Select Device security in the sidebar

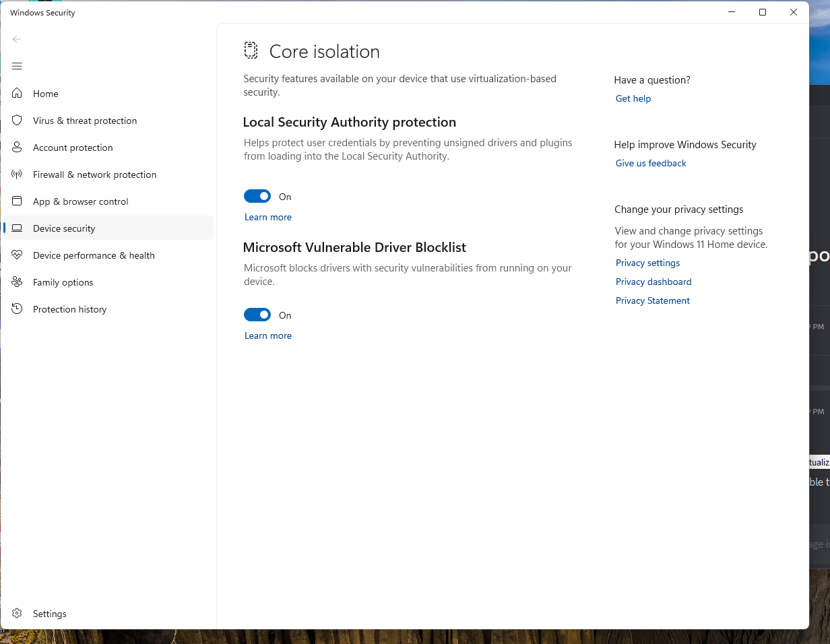(x=64, y=228)
